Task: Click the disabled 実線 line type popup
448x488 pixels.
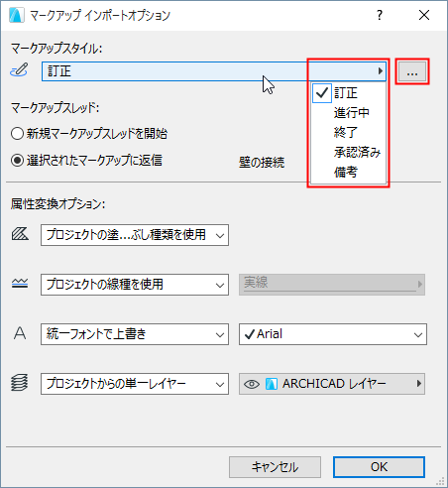Action: (x=332, y=285)
